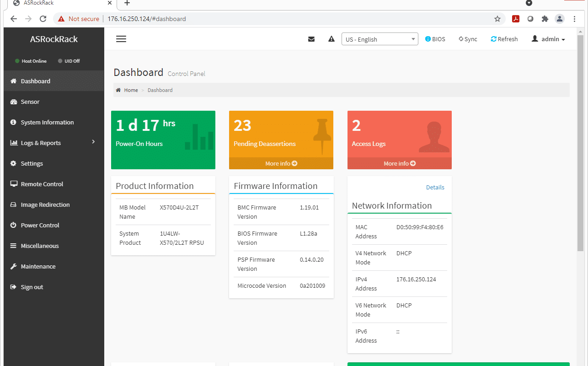Click the Settings gear icon
This screenshot has width=588, height=366.
pyautogui.click(x=13, y=163)
